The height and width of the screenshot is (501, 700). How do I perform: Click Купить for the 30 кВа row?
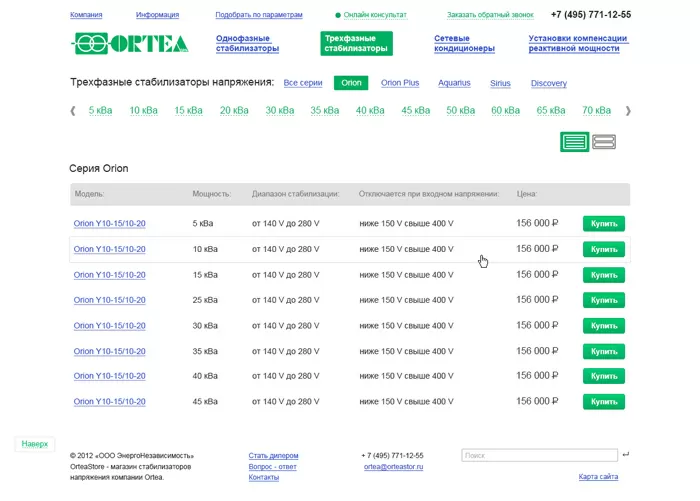pyautogui.click(x=604, y=326)
